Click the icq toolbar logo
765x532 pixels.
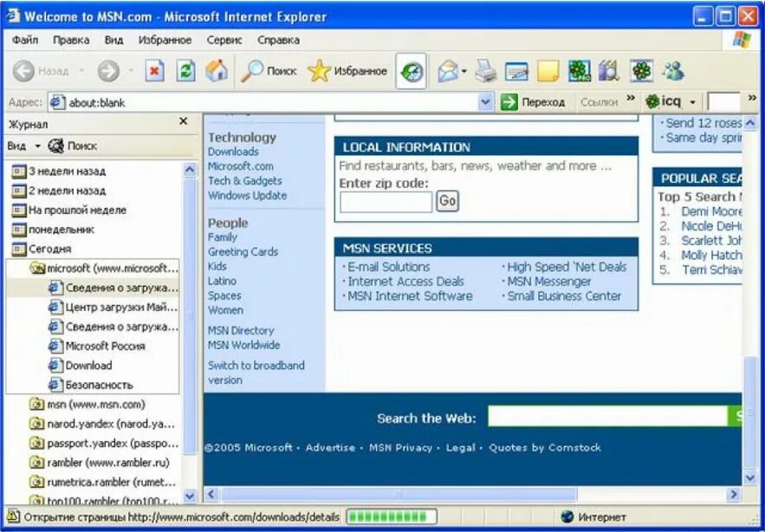(x=663, y=101)
